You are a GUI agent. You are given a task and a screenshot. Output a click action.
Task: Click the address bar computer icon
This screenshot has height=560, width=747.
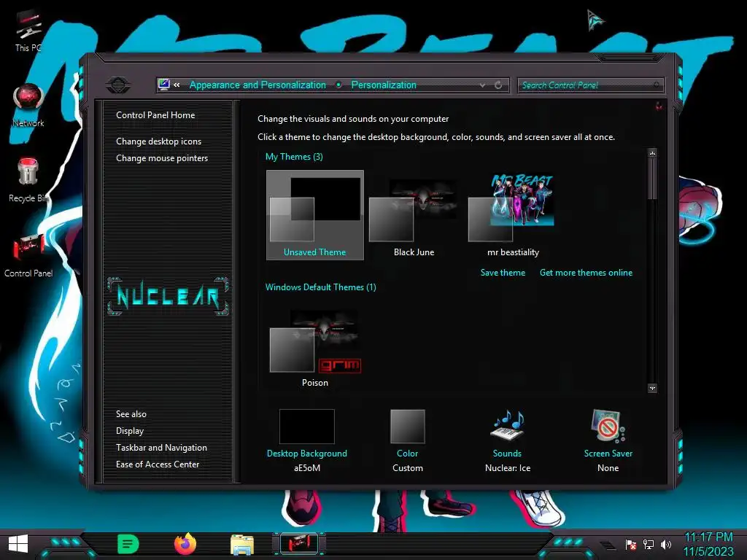[164, 85]
